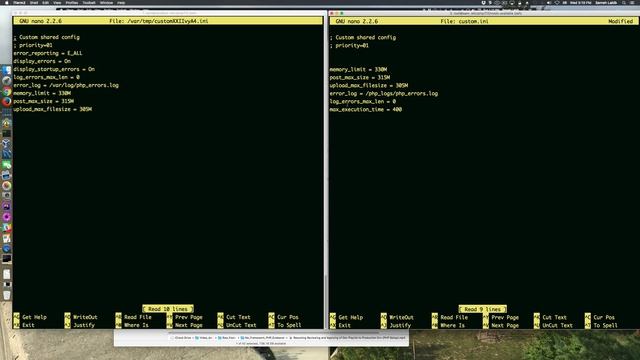This screenshot has width=640, height=360.
Task: Click log_errors_max_len = 0 in right window
Action: point(363,101)
